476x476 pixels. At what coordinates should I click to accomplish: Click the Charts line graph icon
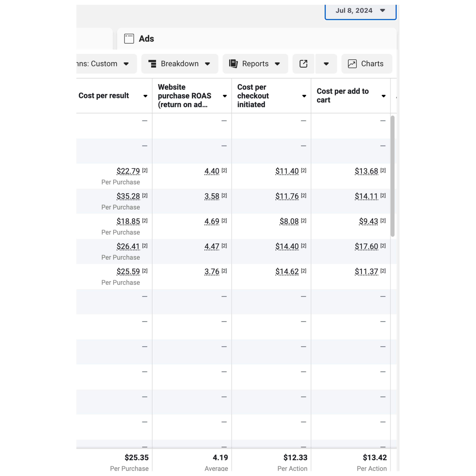pyautogui.click(x=352, y=64)
